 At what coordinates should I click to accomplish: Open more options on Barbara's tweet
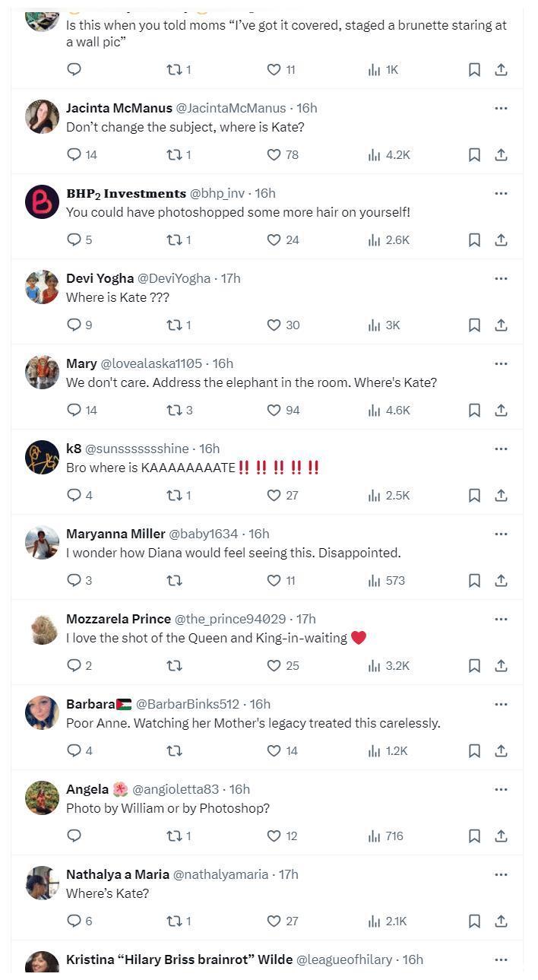tap(501, 704)
